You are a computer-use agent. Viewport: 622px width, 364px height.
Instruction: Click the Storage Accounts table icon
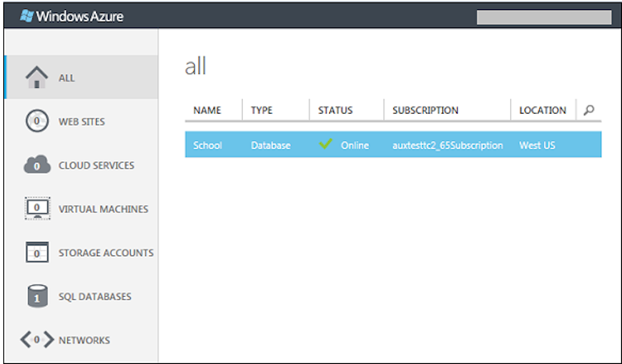pyautogui.click(x=37, y=252)
